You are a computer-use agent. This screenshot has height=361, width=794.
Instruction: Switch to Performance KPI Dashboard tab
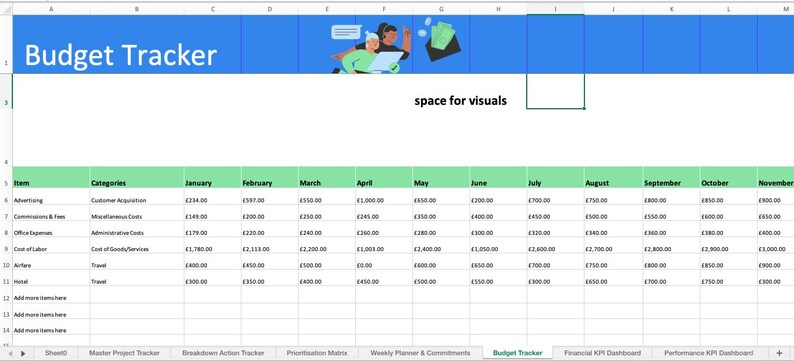[708, 353]
